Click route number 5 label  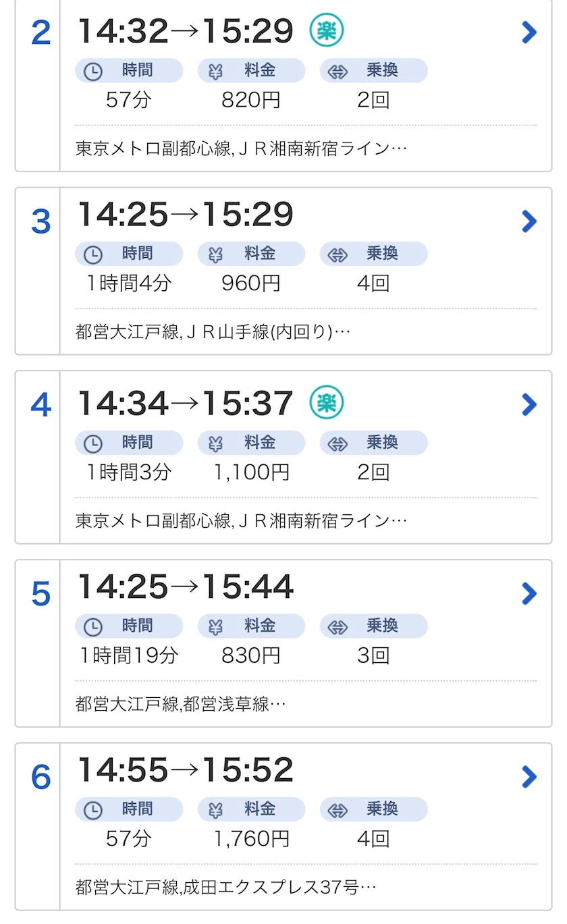tap(40, 593)
